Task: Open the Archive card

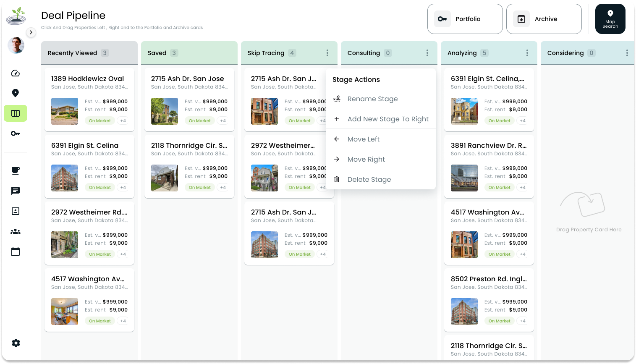Action: click(544, 19)
